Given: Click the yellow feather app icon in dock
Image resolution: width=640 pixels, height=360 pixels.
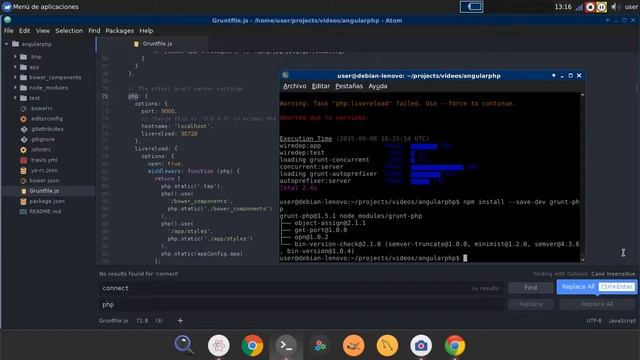Looking at the screenshot, I should pos(387,346).
